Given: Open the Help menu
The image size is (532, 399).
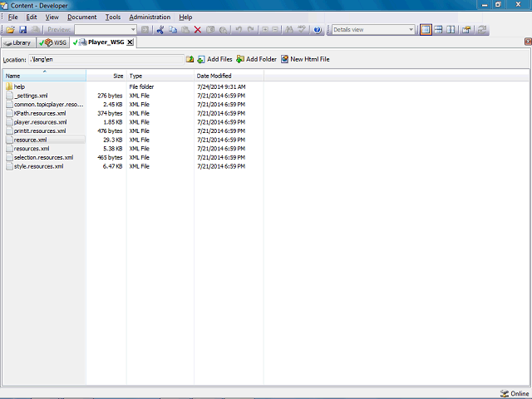Looking at the screenshot, I should [185, 17].
